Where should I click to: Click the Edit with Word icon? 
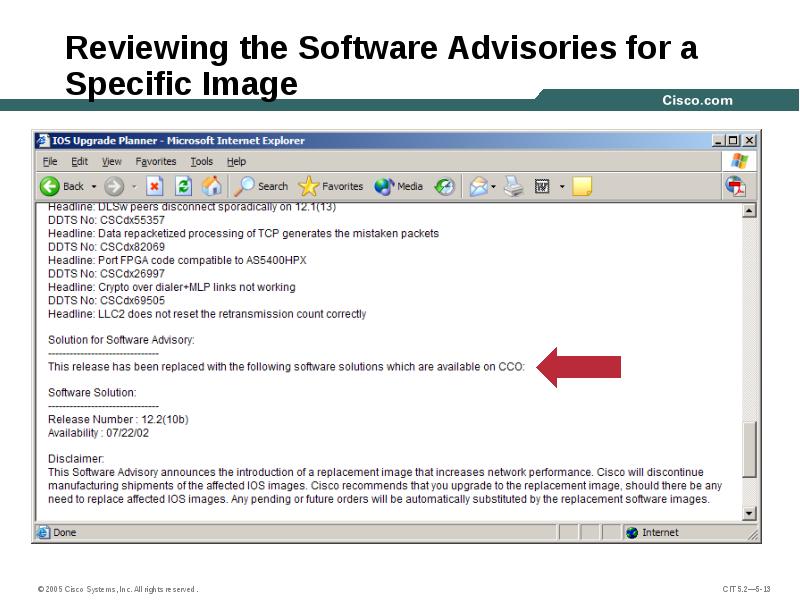pyautogui.click(x=542, y=186)
